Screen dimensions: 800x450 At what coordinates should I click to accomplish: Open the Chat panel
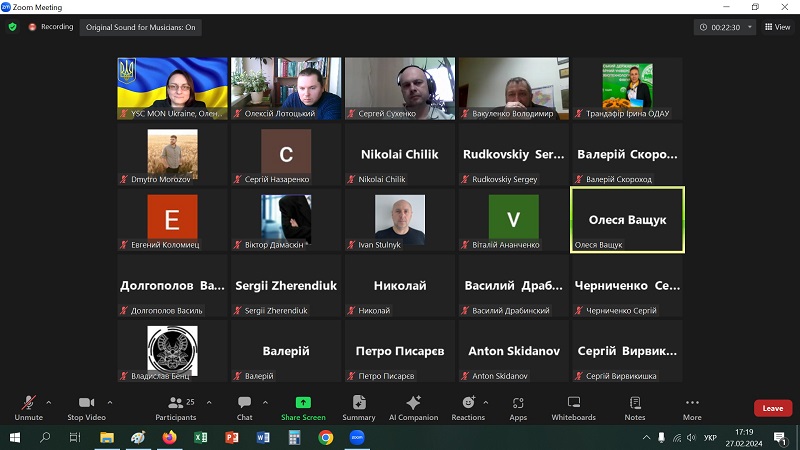click(x=244, y=406)
